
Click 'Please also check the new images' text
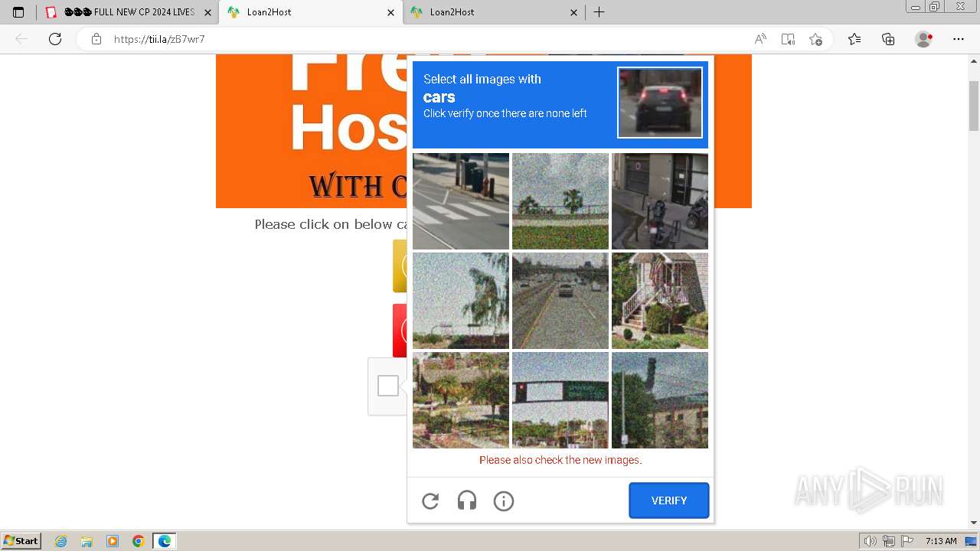tap(560, 460)
